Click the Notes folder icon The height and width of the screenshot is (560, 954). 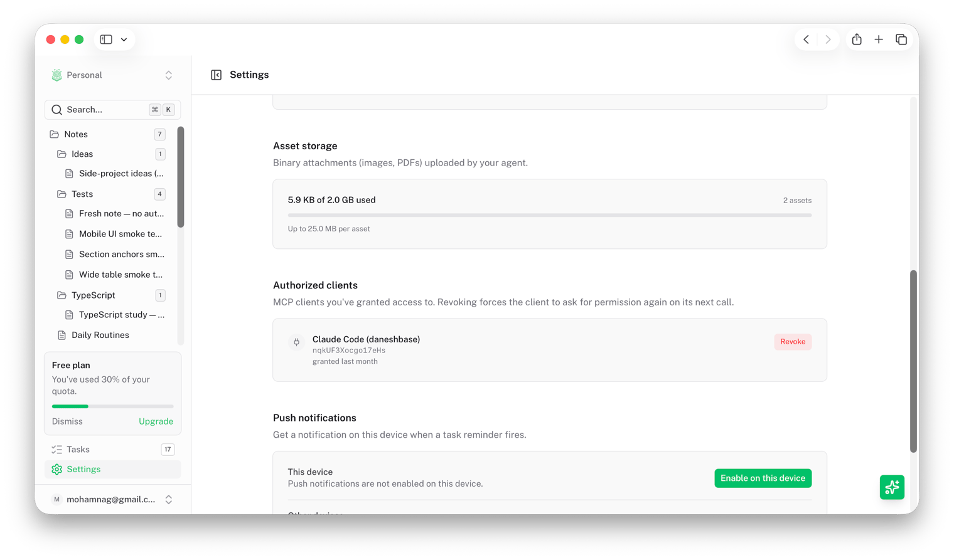click(55, 134)
